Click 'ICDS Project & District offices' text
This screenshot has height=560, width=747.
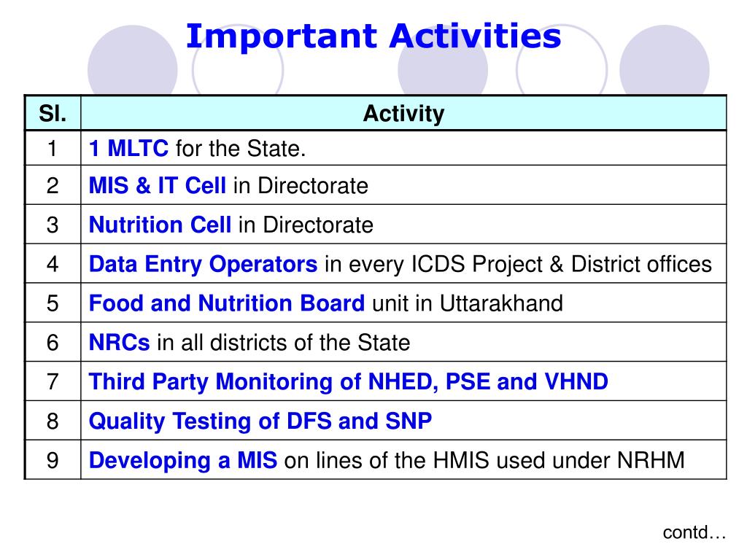coord(561,264)
